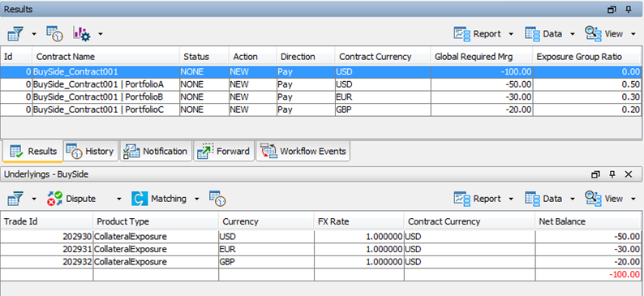Image resolution: width=644 pixels, height=296 pixels.
Task: Select BuySide_Contract001 | PortfolioB row
Action: (x=320, y=97)
